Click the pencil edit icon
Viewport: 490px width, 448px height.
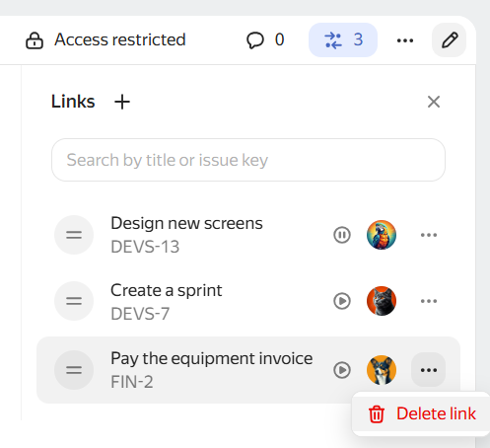click(x=450, y=40)
